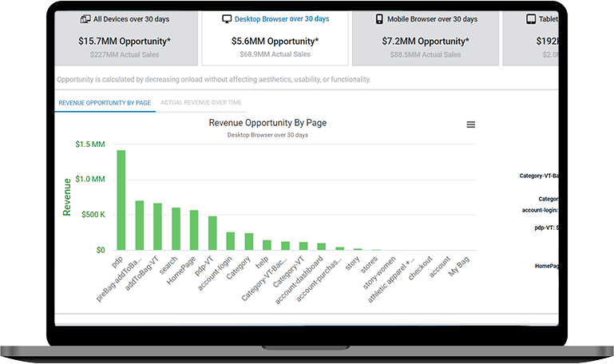
Task: Click the $227MM Actual Sales text
Action: pos(125,54)
